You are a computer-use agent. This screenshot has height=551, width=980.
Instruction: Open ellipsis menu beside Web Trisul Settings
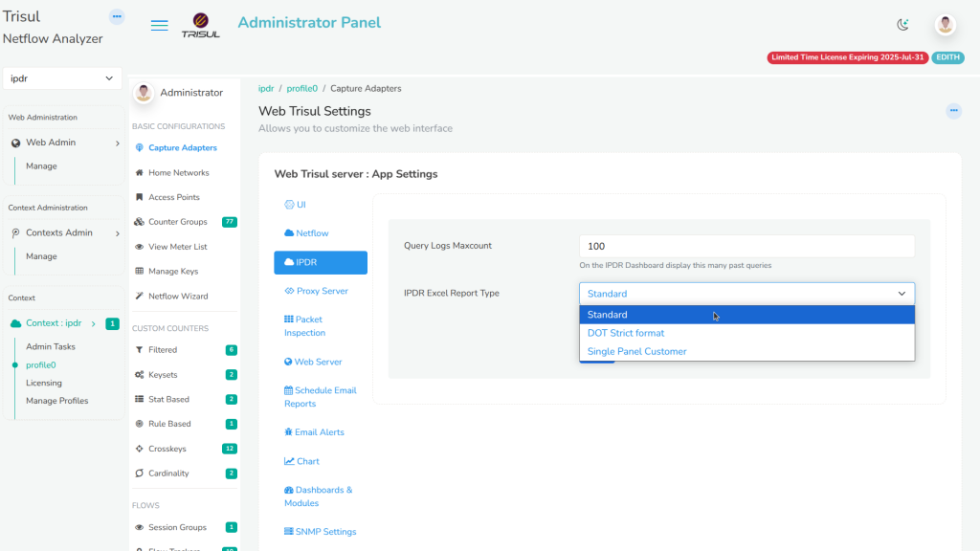(953, 111)
